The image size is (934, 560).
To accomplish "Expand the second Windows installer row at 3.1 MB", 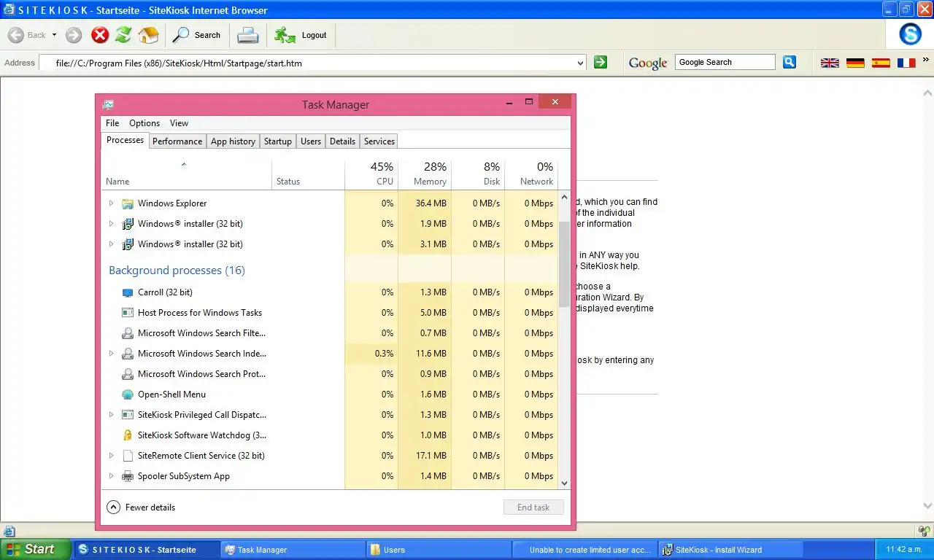I will (111, 244).
